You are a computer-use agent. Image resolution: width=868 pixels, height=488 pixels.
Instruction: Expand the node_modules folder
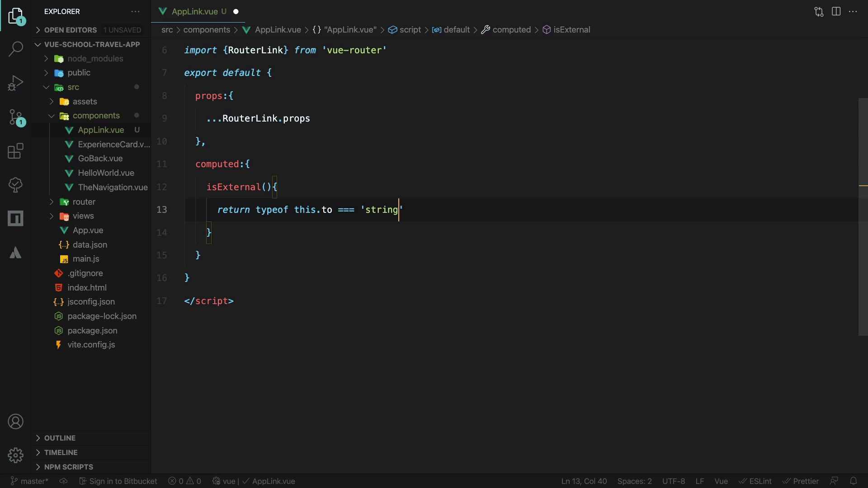coord(95,59)
